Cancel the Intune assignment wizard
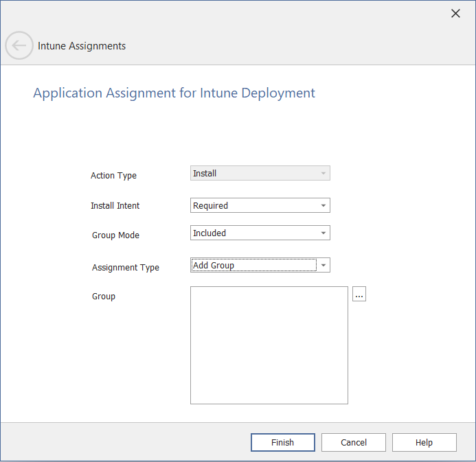The image size is (476, 462). (x=354, y=442)
